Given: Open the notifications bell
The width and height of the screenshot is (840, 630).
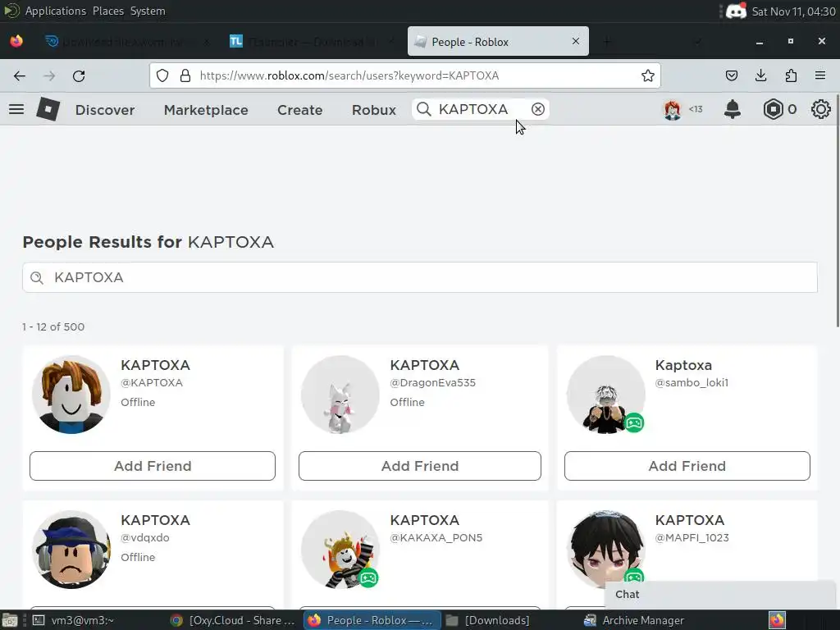Looking at the screenshot, I should pos(733,109).
